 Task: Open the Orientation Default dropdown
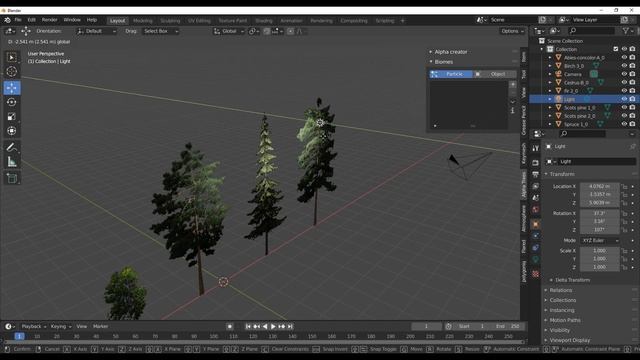click(x=97, y=31)
